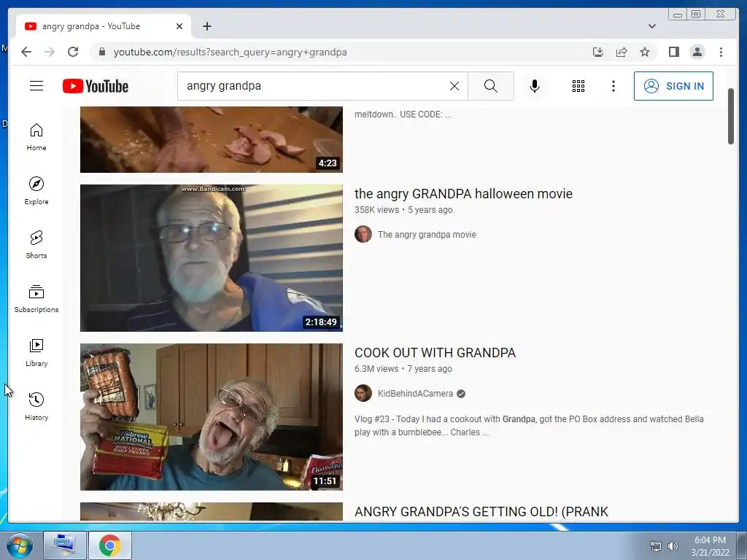The width and height of the screenshot is (747, 560).
Task: Open a new tab
Action: click(206, 26)
